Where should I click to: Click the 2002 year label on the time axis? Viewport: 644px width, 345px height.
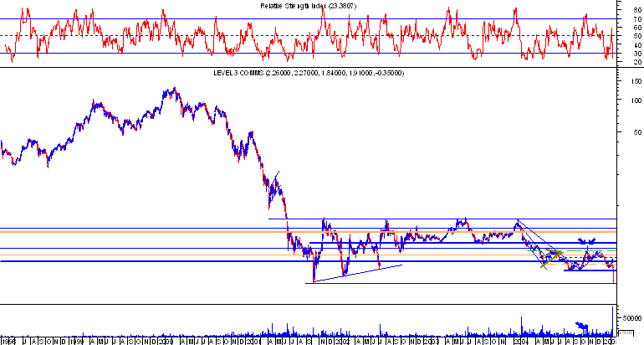click(x=343, y=342)
